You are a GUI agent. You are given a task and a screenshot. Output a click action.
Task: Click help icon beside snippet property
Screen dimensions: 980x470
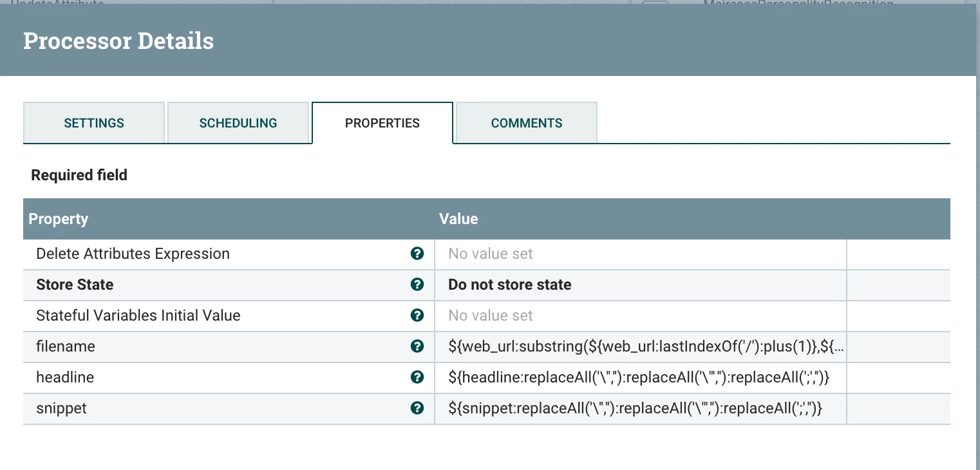tap(417, 408)
